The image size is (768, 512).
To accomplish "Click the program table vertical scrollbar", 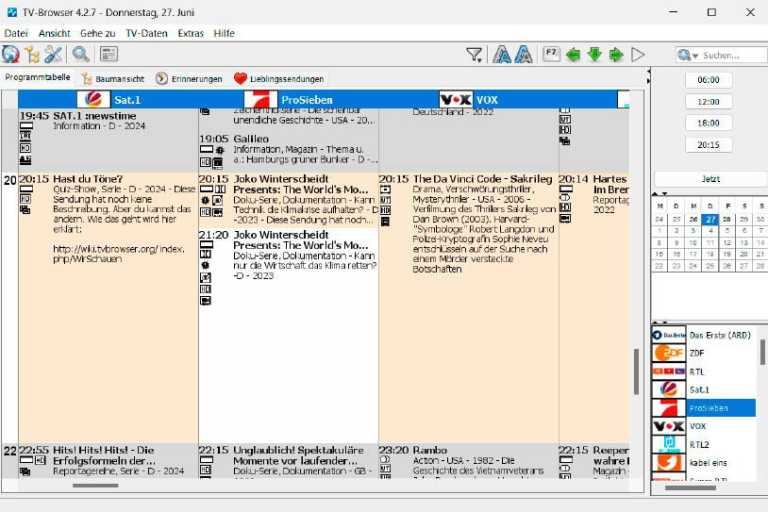I will [636, 371].
